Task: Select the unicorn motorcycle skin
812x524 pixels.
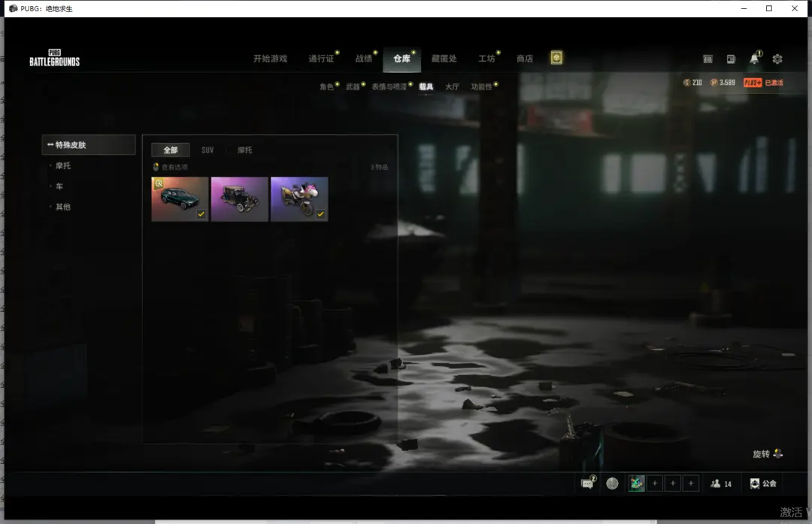Action: (x=299, y=199)
